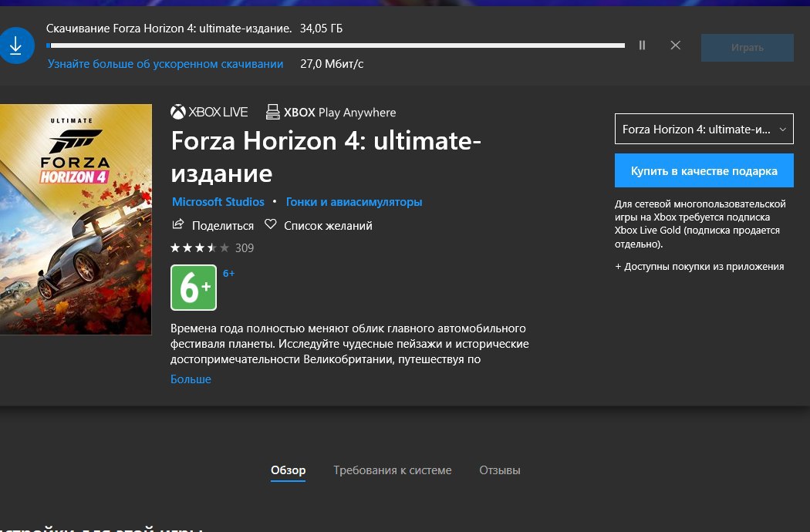
Task: Click the blue download arrow icon
Action: coord(16,45)
